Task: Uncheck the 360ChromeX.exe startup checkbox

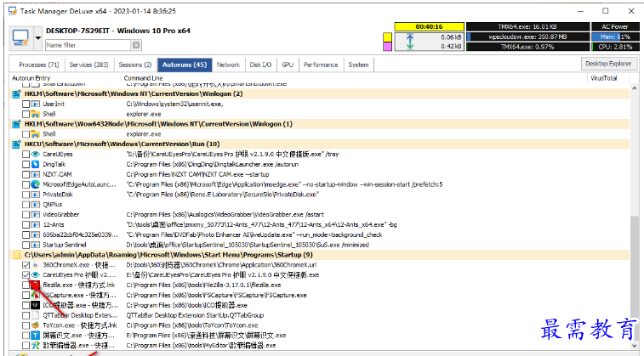Action: click(26, 265)
